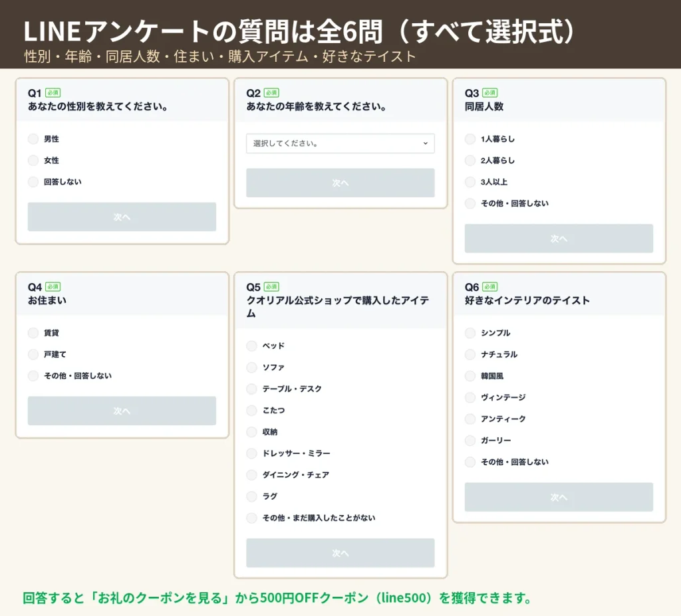The height and width of the screenshot is (616, 681).
Task: Click the green coupon note mentioning line500
Action: [x=277, y=598]
